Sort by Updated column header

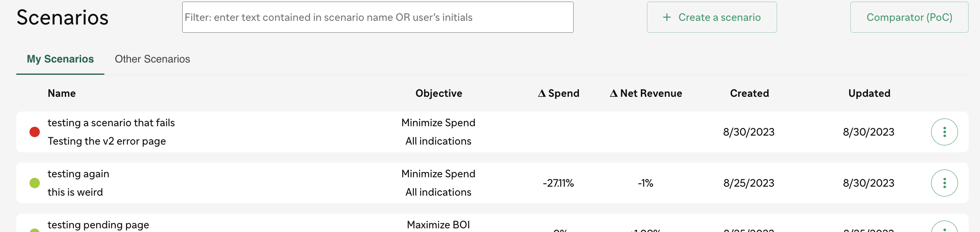869,93
